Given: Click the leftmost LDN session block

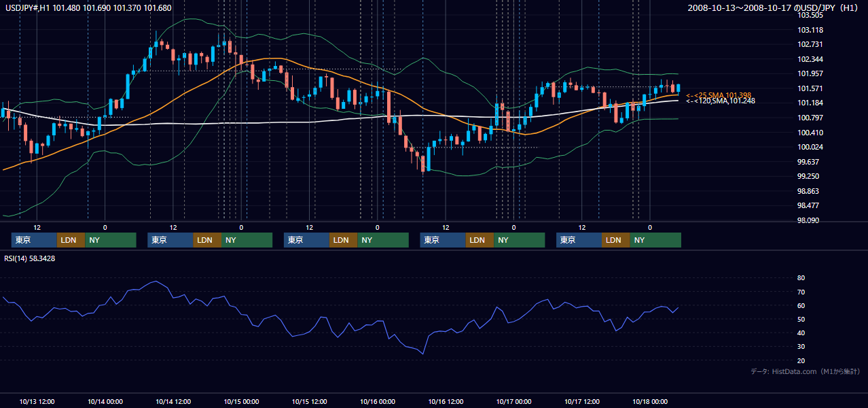Looking at the screenshot, I should [x=71, y=240].
